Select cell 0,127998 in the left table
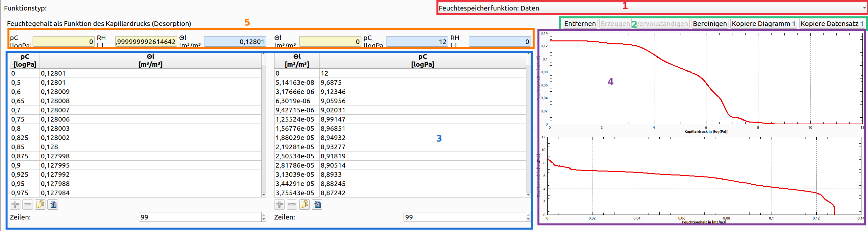Viewport: 868px width, 231px height. 151,156
